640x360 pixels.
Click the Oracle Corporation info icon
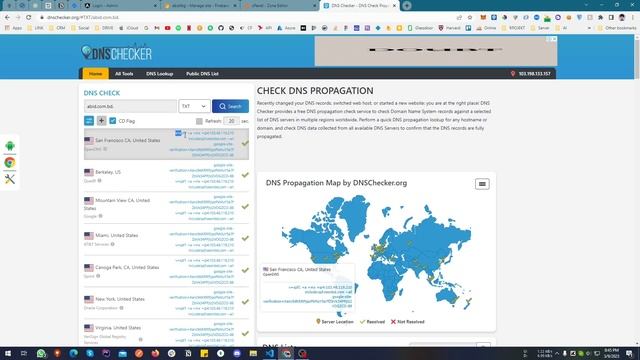point(121,308)
